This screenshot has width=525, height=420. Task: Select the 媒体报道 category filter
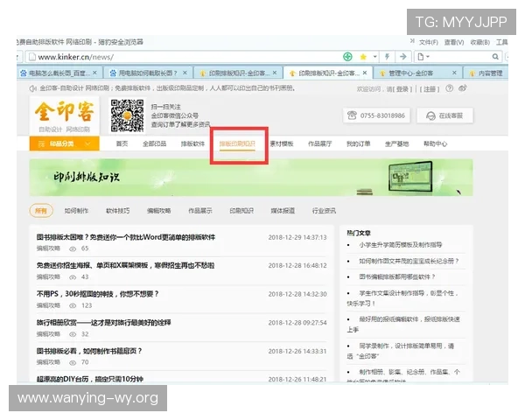tap(283, 211)
